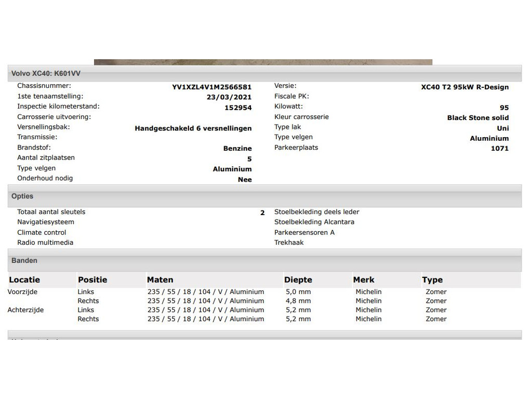Click the Navigatiesysteem option
532x399 pixels.
click(x=46, y=222)
